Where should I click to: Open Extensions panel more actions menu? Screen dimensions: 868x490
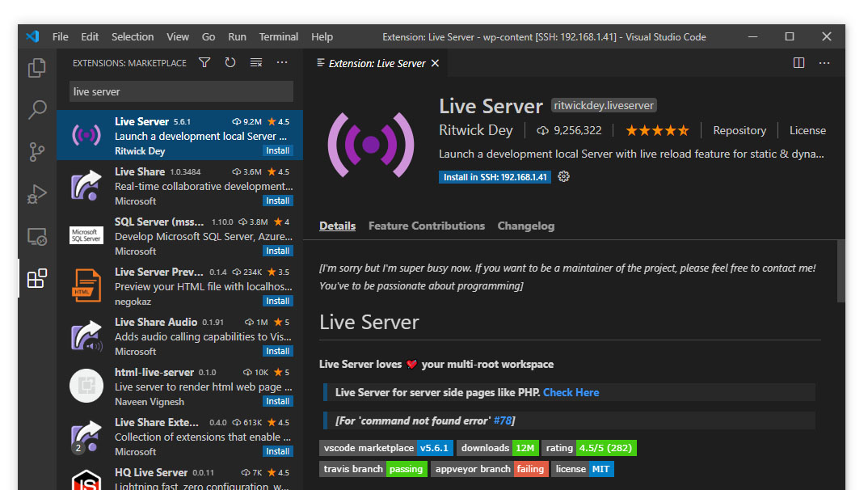(x=282, y=62)
